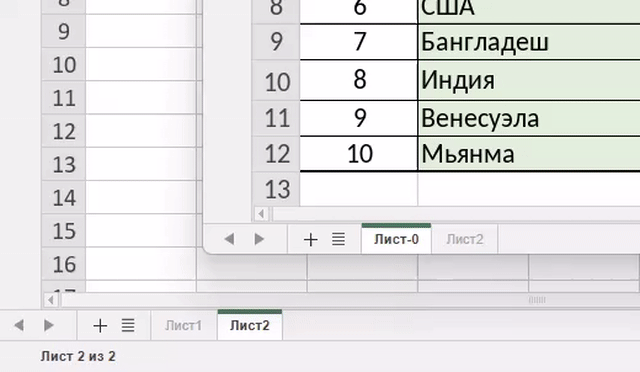Image resolution: width=640 pixels, height=372 pixels.
Task: Click the horizontal scrollbar left arrow, front window
Action: (x=261, y=214)
